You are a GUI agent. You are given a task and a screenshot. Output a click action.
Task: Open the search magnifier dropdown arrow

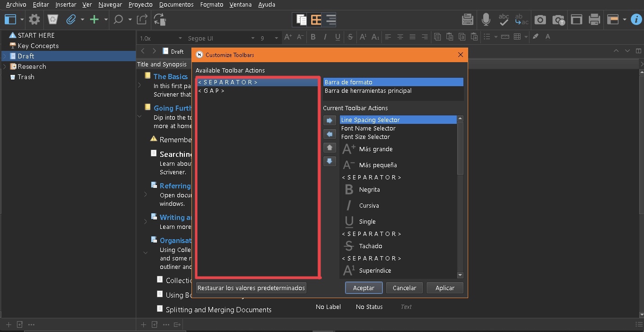point(130,20)
